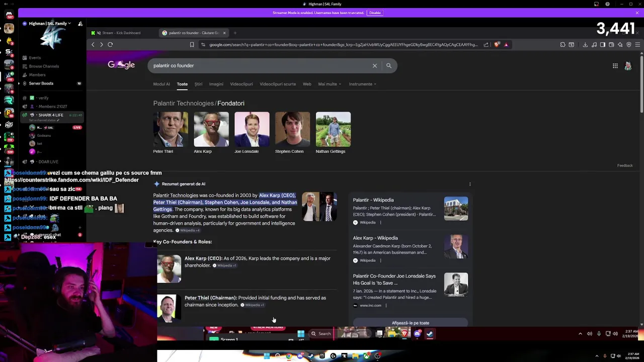The height and width of the screenshot is (362, 644).
Task: Select Videoclipuri scurte search tab
Action: [278, 84]
